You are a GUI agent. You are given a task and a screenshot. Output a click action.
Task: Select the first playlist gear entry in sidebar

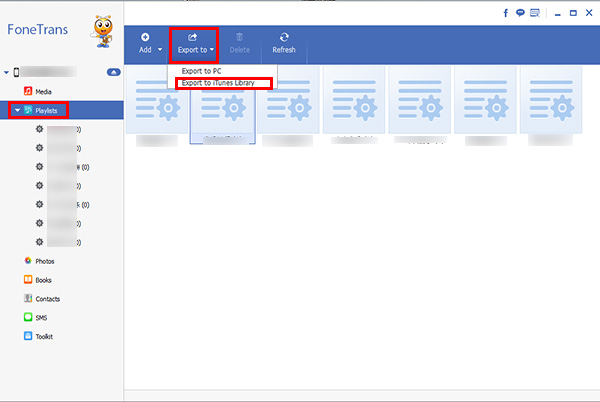click(58, 129)
